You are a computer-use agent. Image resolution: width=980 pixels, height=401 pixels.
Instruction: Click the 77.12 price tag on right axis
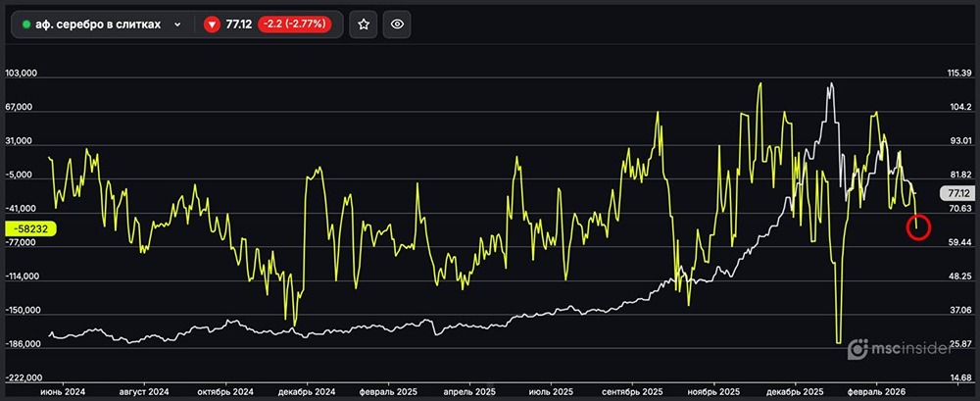[x=957, y=193]
